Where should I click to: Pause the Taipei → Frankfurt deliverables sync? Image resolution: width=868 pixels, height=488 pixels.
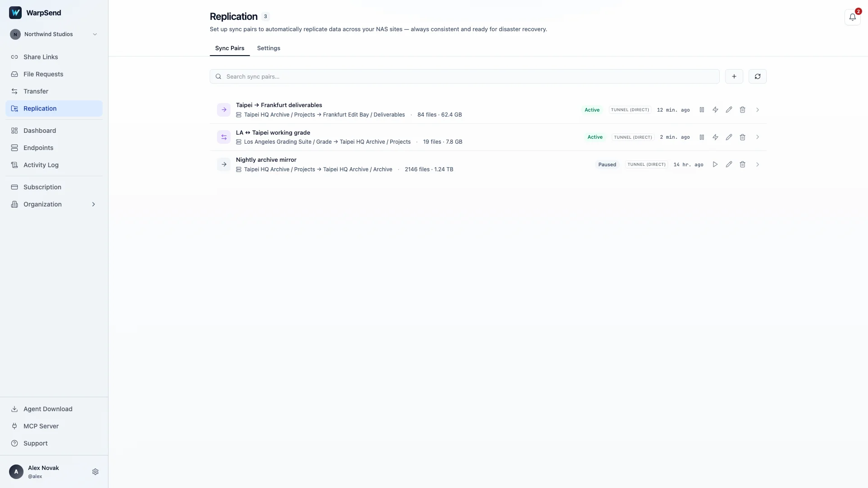(702, 110)
